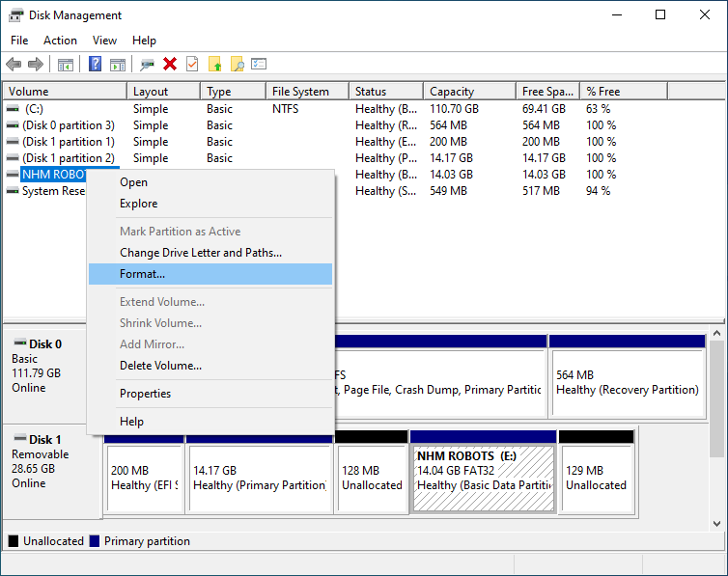The width and height of the screenshot is (728, 576).
Task: Click the drive icon beside Disk 1 partition 1
Action: click(x=13, y=142)
